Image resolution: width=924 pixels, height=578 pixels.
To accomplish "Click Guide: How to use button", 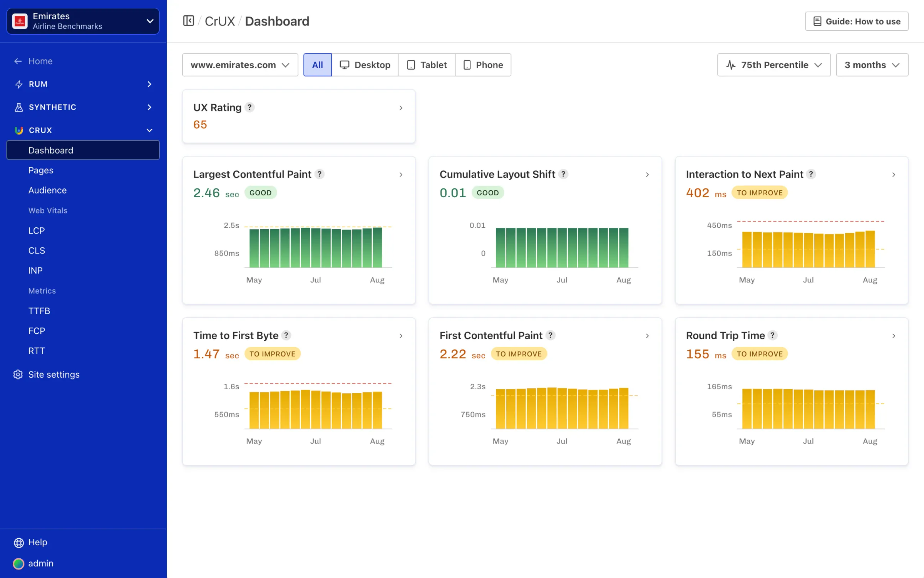I will pos(857,22).
